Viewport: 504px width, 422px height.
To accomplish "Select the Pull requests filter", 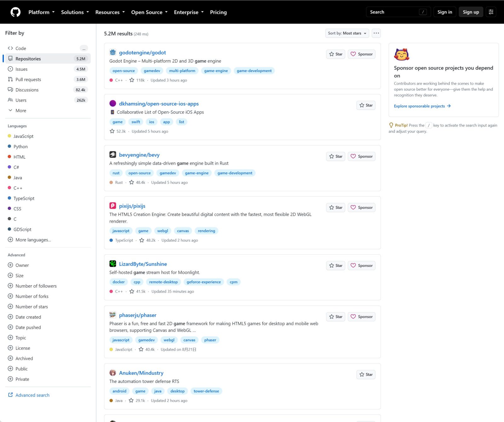I will (x=48, y=80).
